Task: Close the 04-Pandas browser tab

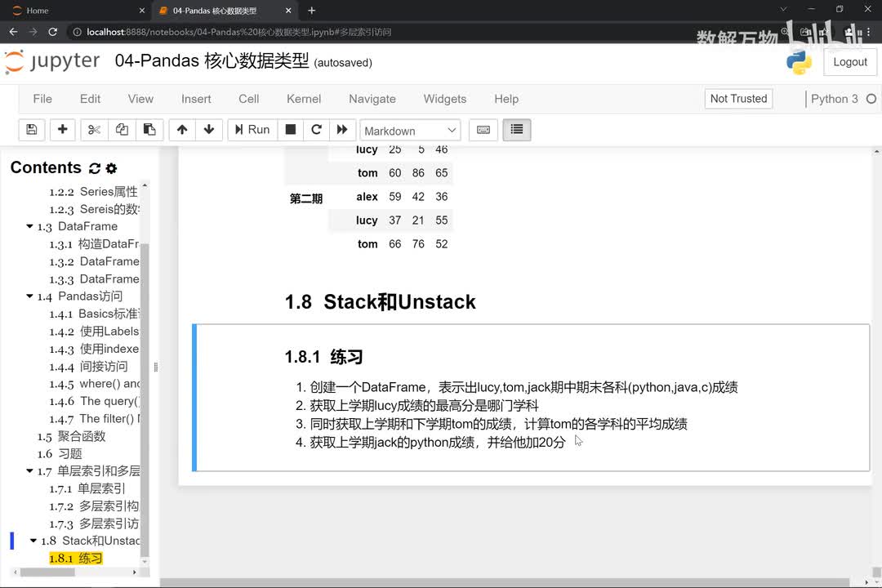Action: pos(288,11)
